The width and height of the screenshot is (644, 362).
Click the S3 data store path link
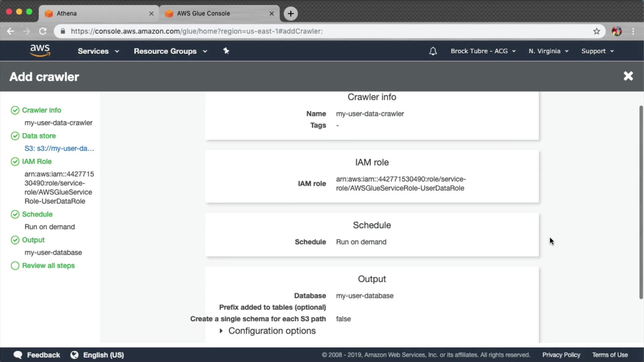59,148
